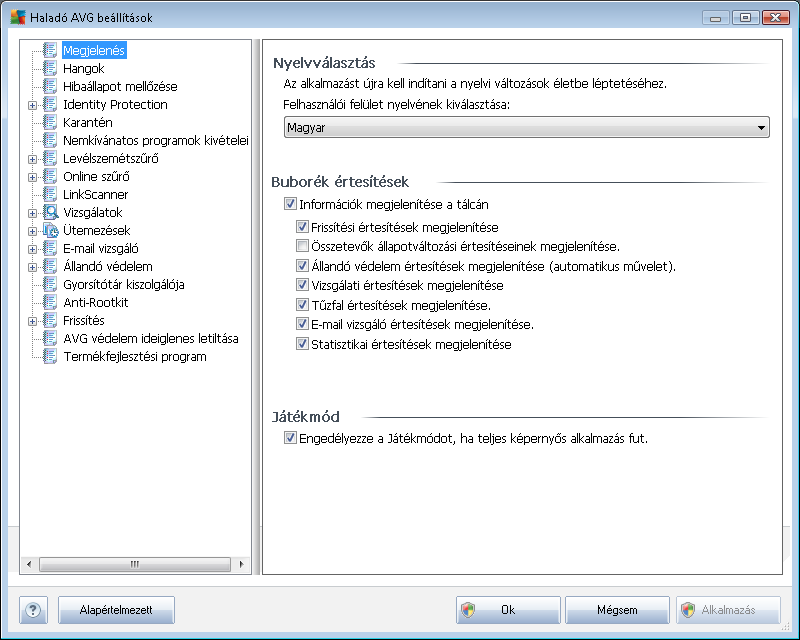Image resolution: width=800 pixels, height=640 pixels.
Task: Expand the E-mail vizsgáló tree node
Action: click(32, 249)
